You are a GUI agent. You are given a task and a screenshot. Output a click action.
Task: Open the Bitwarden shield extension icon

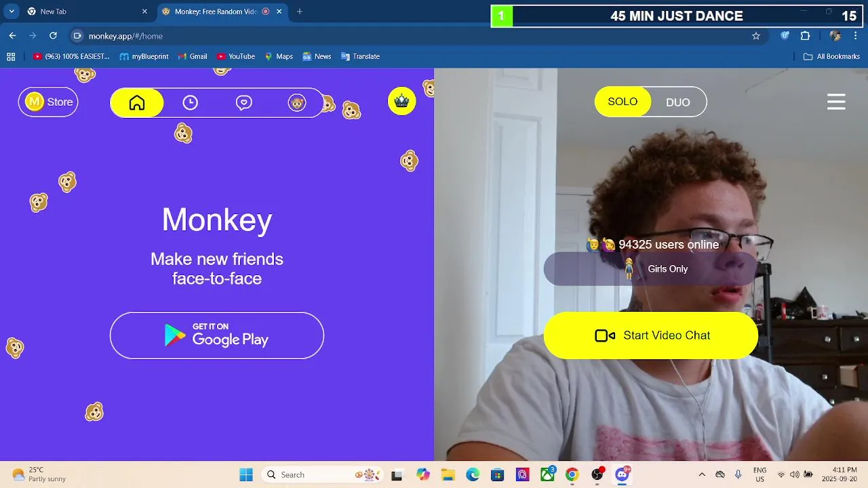pos(785,36)
